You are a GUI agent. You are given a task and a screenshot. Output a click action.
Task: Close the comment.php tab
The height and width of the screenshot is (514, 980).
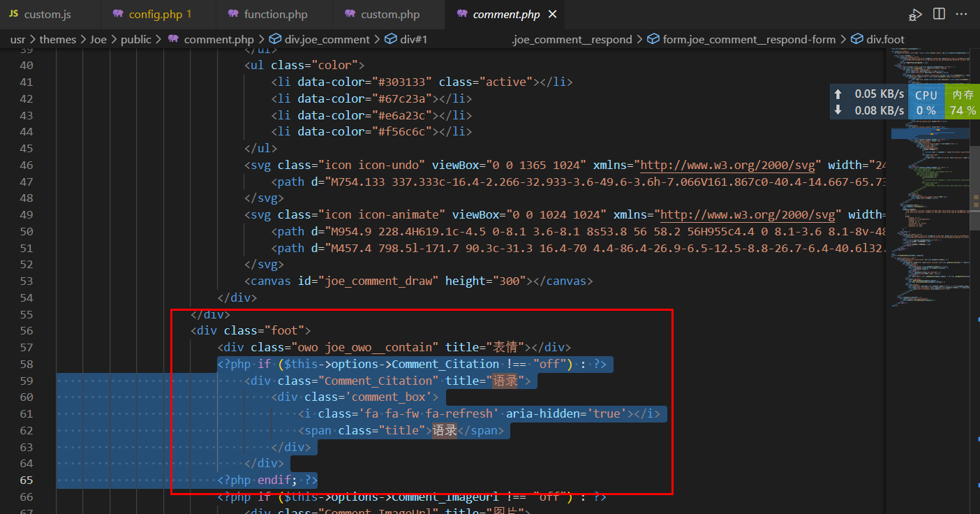(x=553, y=15)
